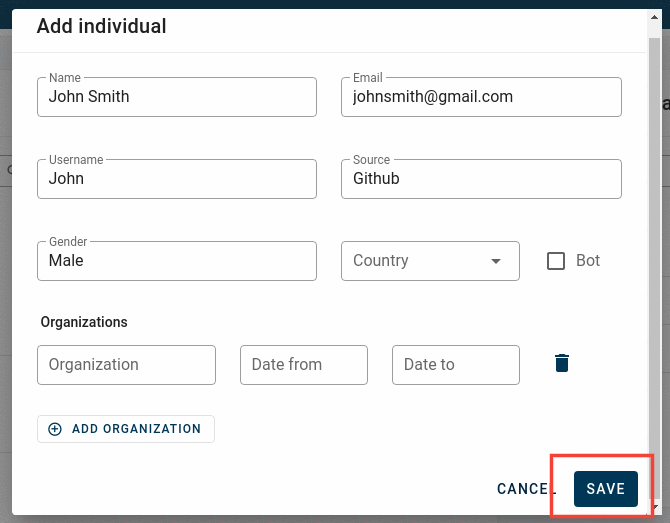Click the empty Organization field
670x523 pixels.
(126, 365)
